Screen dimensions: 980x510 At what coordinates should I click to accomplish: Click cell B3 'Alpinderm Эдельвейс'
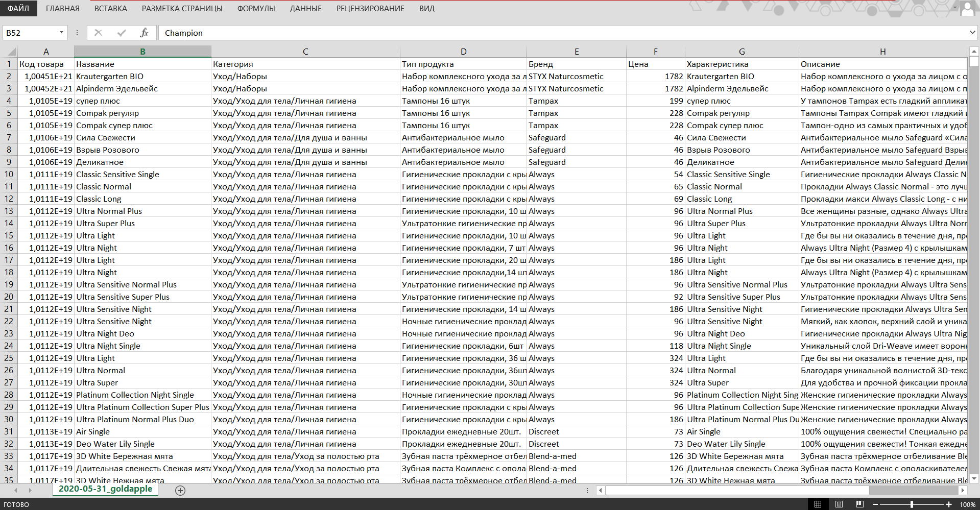(x=142, y=88)
